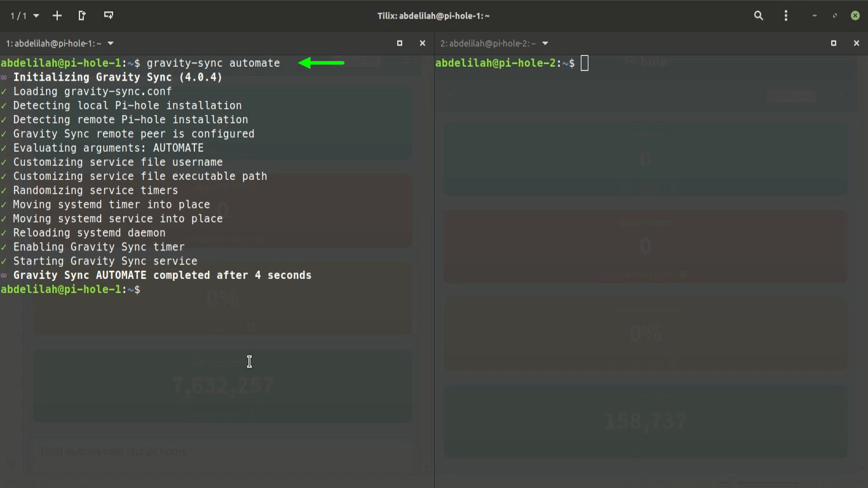868x488 pixels.
Task: Click the add terminal down icon
Action: (109, 15)
